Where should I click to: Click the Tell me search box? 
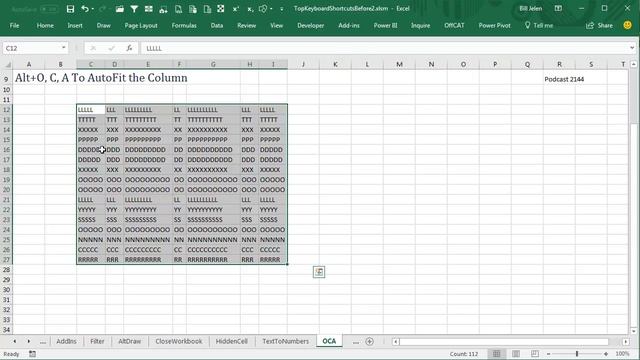point(539,25)
